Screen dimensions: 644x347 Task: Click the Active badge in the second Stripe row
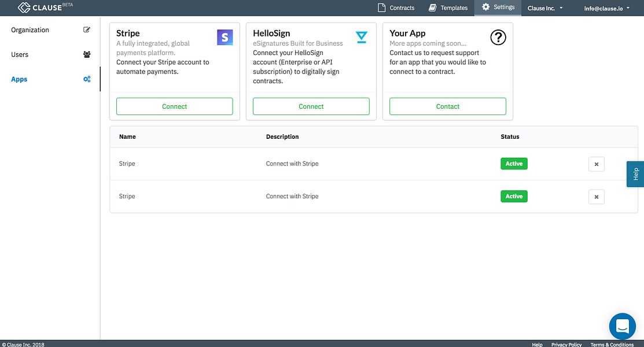click(x=514, y=196)
